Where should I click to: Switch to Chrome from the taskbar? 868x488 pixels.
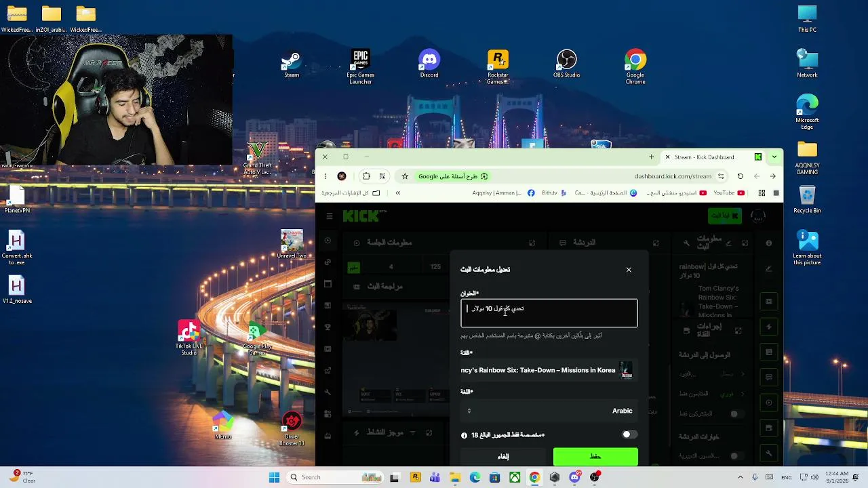pyautogui.click(x=535, y=477)
